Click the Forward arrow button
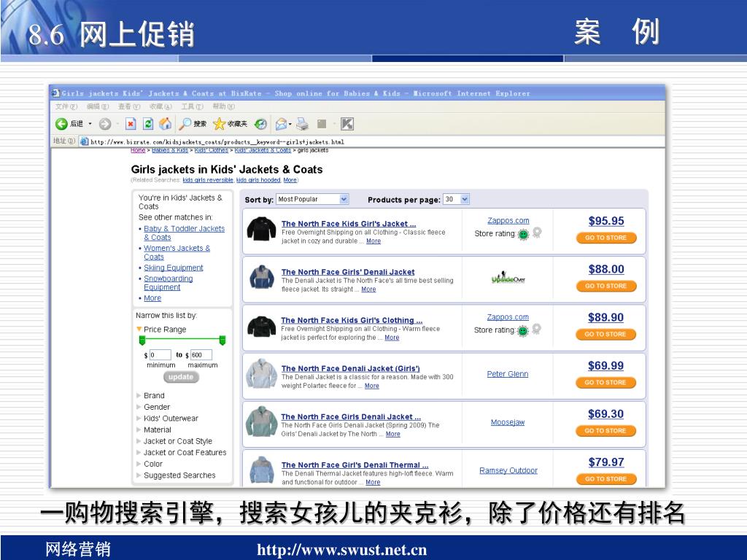Image resolution: width=747 pixels, height=560 pixels. [105, 124]
